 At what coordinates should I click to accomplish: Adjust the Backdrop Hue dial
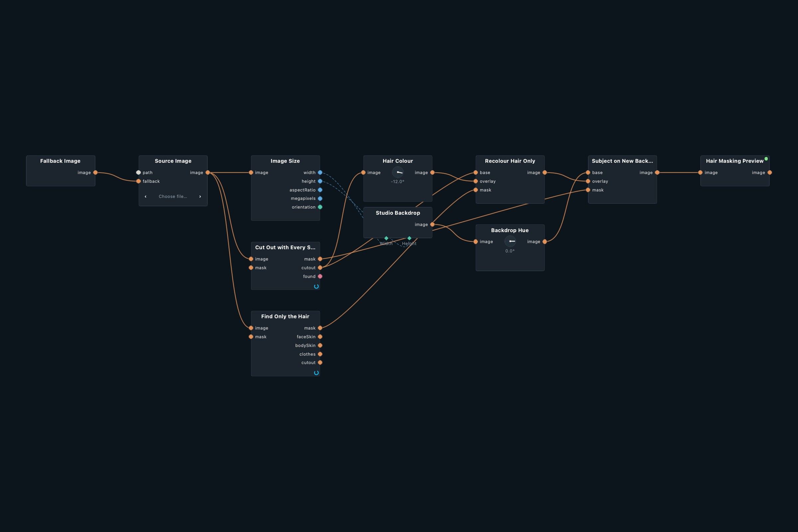tap(510, 242)
